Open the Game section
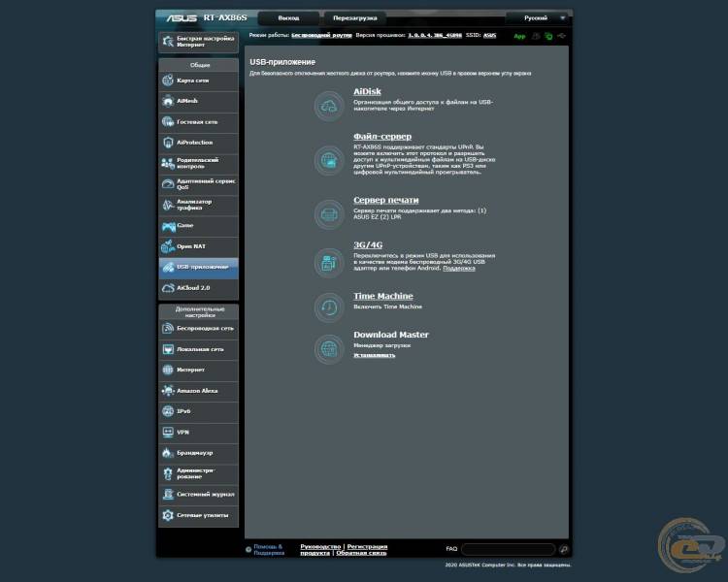Image resolution: width=728 pixels, height=582 pixels. pyautogui.click(x=199, y=226)
